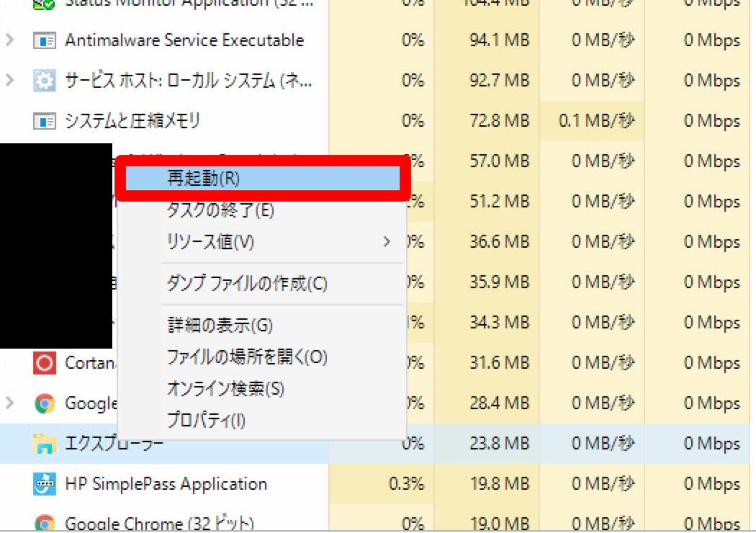This screenshot has height=533, width=756.
Task: Click the エクスプローラー folder icon
Action: (x=45, y=443)
